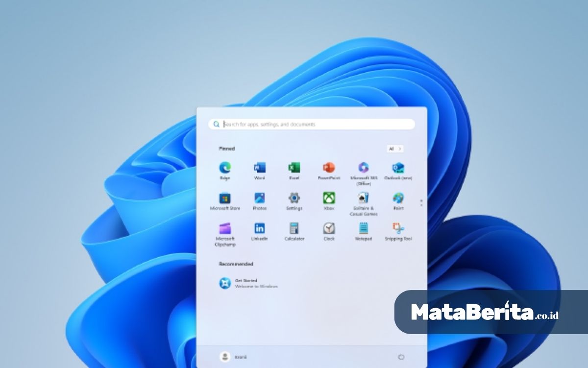
Task: Launch the Xbox app
Action: (329, 199)
